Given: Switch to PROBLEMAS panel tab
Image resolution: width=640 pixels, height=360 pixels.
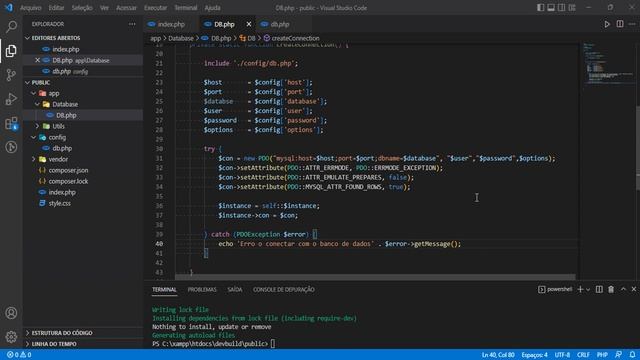Looking at the screenshot, I should 202,289.
